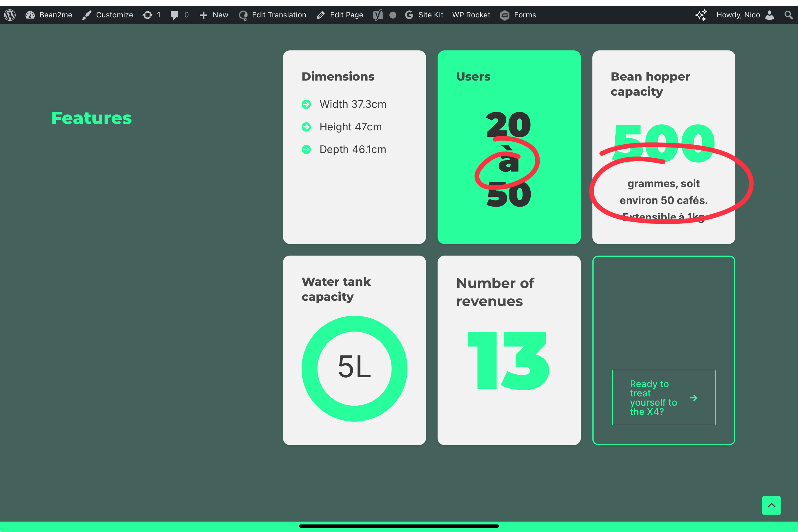Click the Bean hopper capacity title

(650, 84)
